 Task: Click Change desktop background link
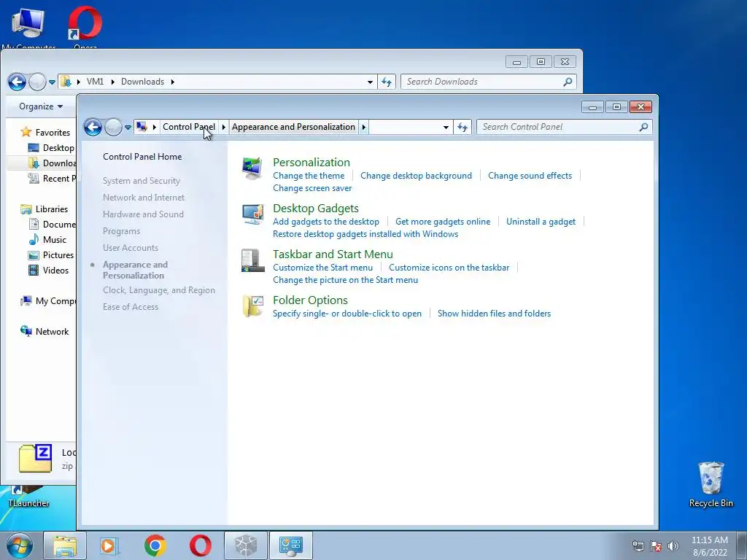click(x=416, y=176)
